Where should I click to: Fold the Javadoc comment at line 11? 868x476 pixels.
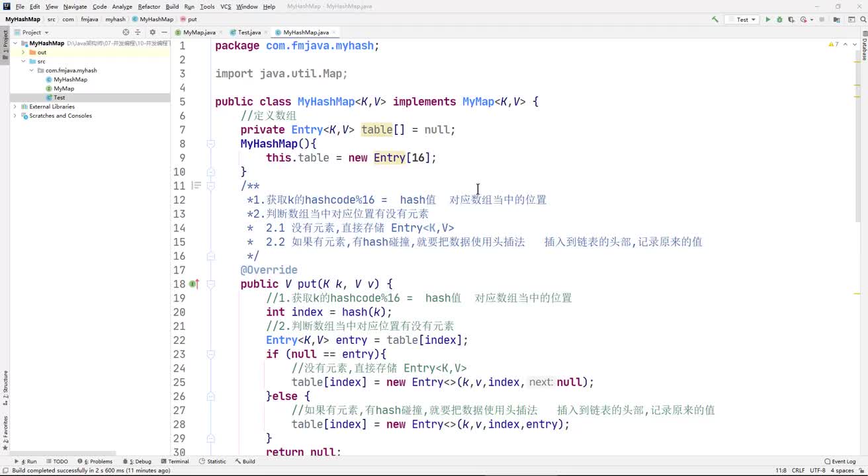pyautogui.click(x=210, y=186)
